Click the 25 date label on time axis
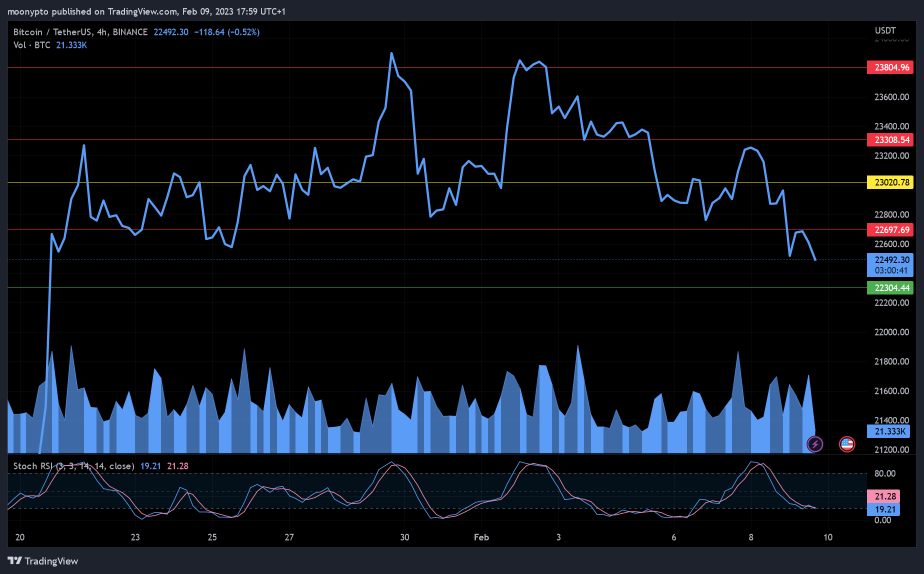Screen dimensions: 924x574 click(x=212, y=537)
